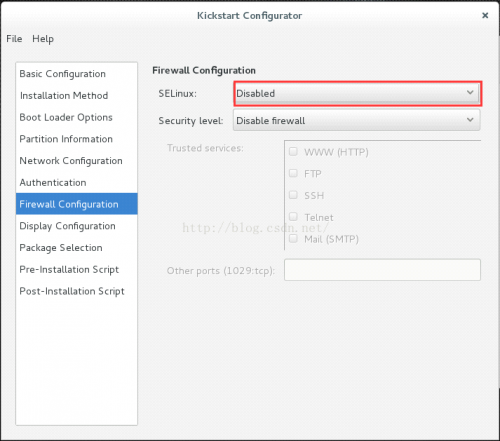500x441 pixels.
Task: Select Basic Configuration in sidebar
Action: [x=76, y=74]
